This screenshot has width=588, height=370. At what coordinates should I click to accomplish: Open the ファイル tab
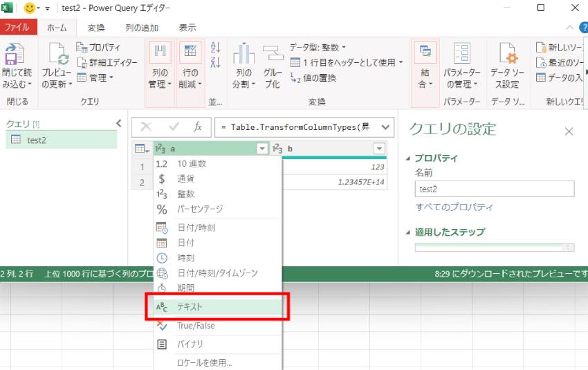tap(18, 28)
